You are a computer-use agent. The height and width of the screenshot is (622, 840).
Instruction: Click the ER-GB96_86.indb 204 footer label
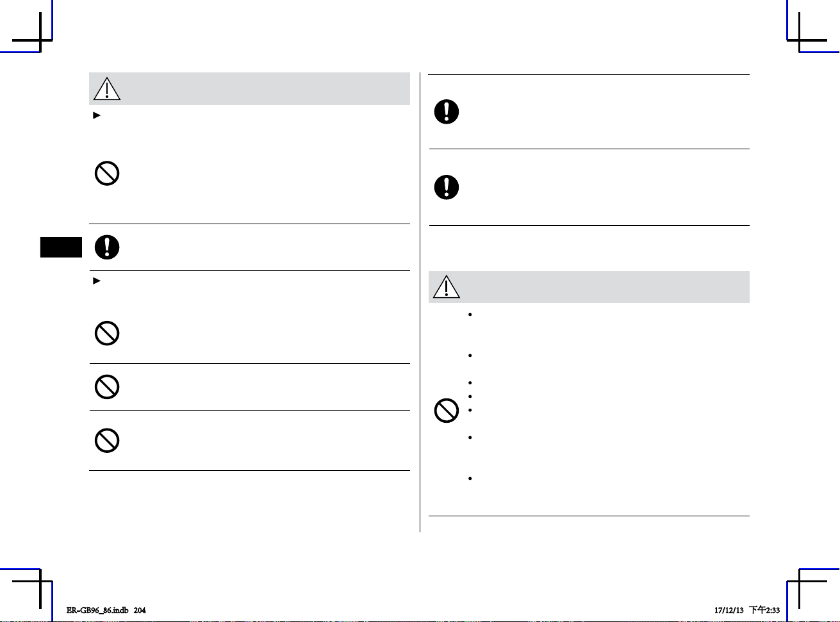[106, 610]
